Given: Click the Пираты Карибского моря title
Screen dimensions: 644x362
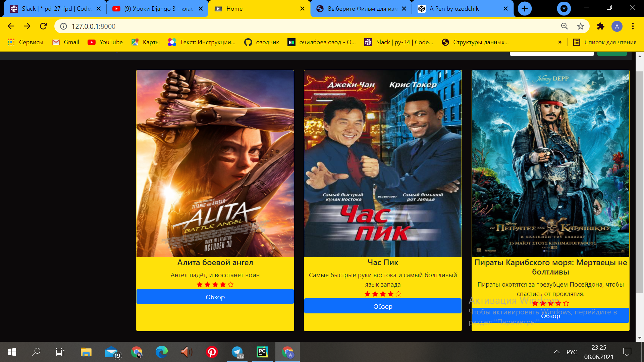Looking at the screenshot, I should coord(550,267).
